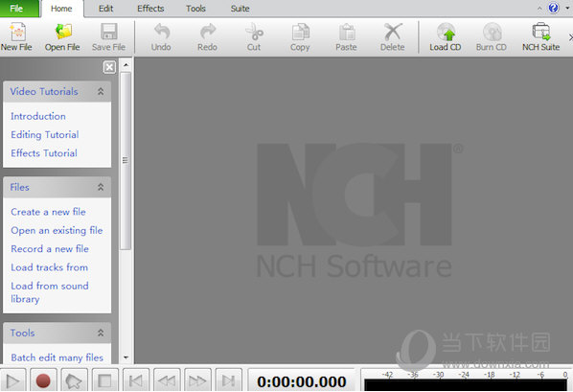
Task: Click the Load tracks from link
Action: [49, 267]
